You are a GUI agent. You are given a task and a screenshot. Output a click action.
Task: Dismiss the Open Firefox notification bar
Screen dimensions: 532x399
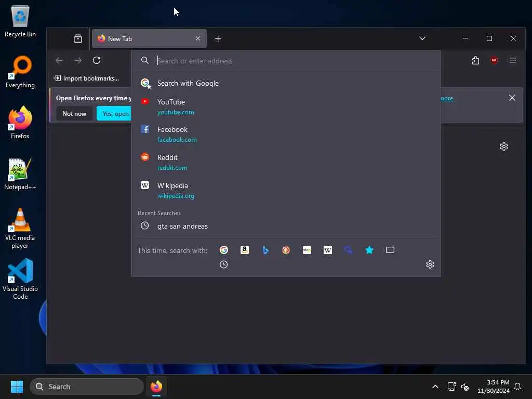coord(512,98)
